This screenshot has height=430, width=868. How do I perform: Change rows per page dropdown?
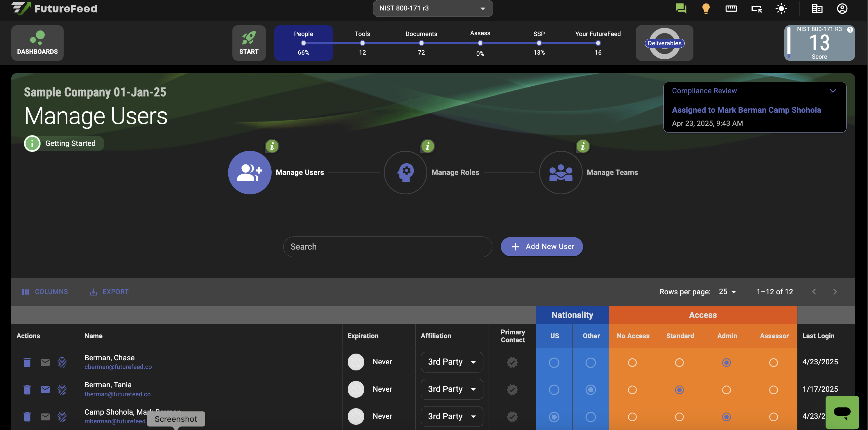tap(727, 291)
